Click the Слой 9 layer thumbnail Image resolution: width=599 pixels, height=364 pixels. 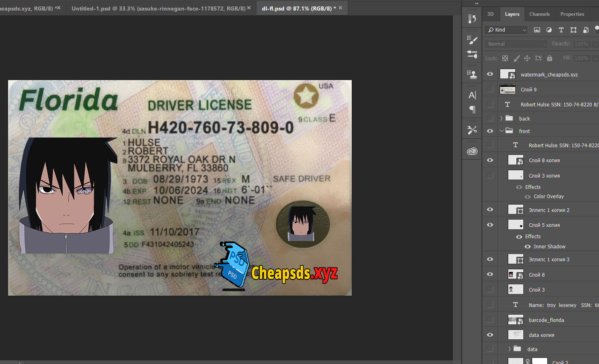pyautogui.click(x=508, y=89)
